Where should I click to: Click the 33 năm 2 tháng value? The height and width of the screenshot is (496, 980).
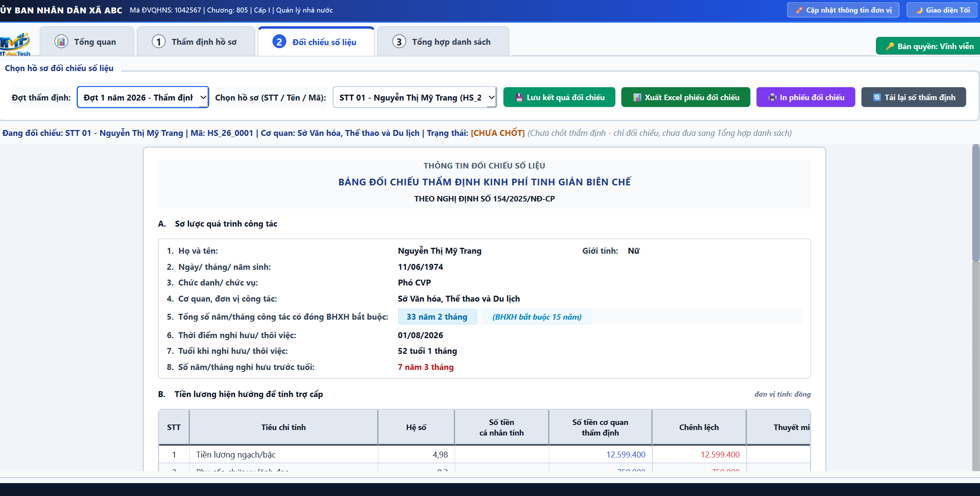click(x=437, y=317)
